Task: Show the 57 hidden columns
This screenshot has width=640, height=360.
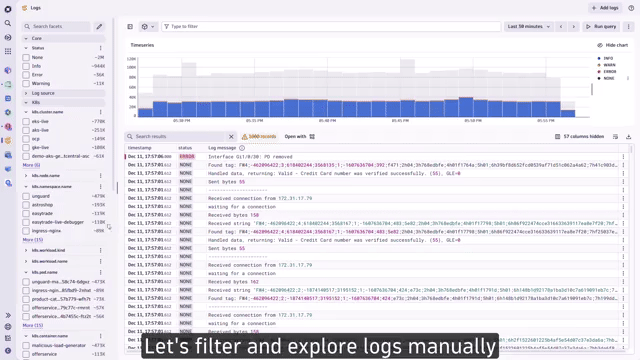Action: tap(579, 137)
